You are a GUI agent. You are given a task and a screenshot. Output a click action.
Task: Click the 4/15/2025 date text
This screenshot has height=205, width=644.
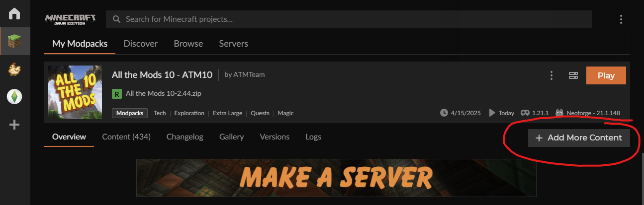tap(466, 113)
